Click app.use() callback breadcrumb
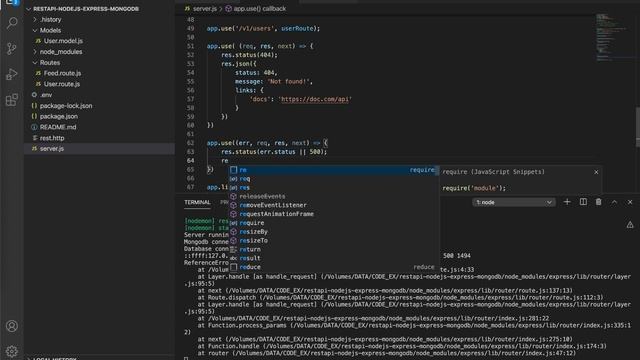 coord(259,9)
